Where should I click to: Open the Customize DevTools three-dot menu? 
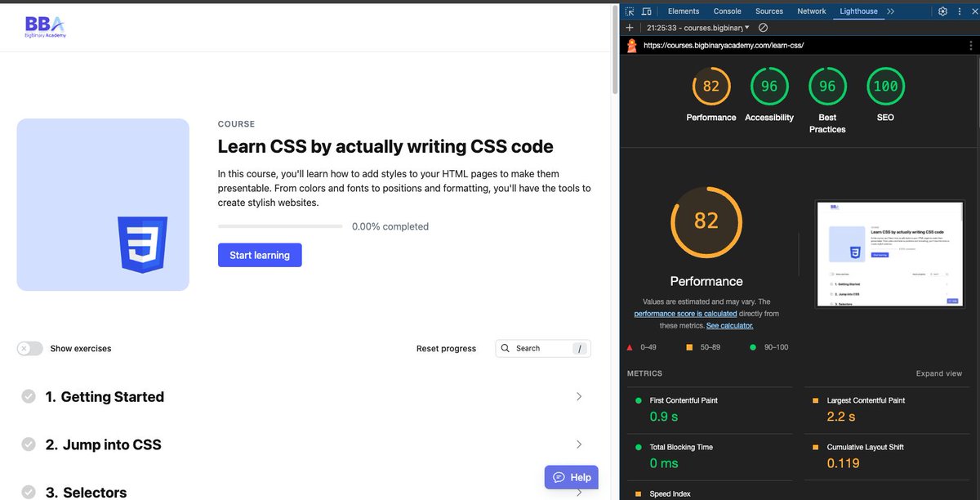pos(961,11)
